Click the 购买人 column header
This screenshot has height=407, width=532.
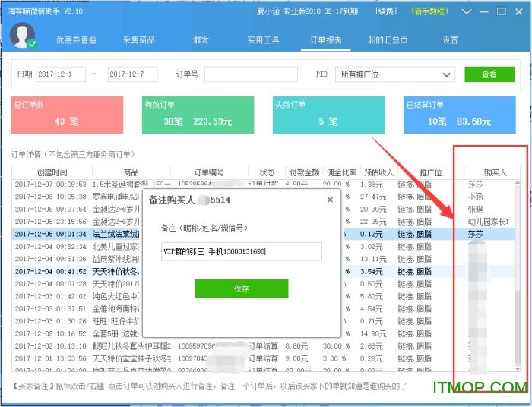pos(495,172)
